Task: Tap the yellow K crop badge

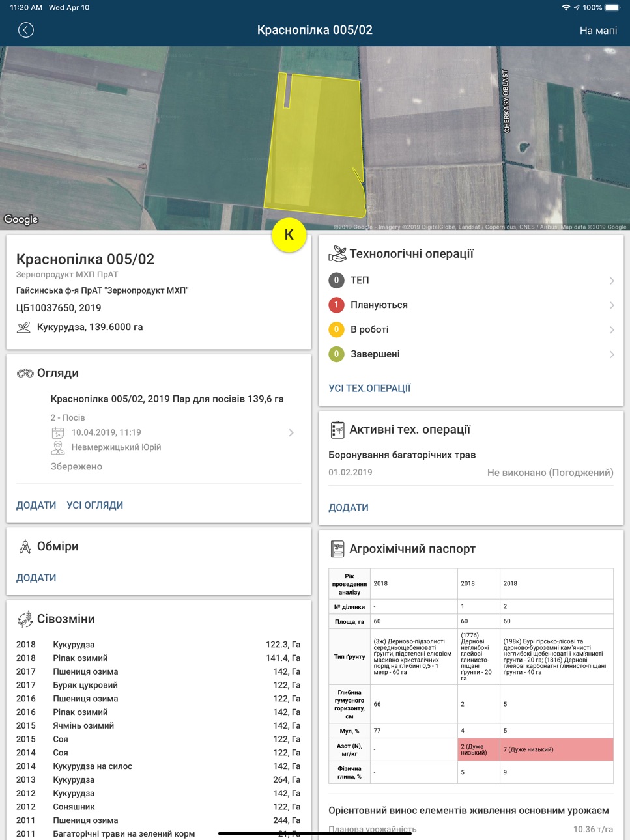Action: click(289, 235)
